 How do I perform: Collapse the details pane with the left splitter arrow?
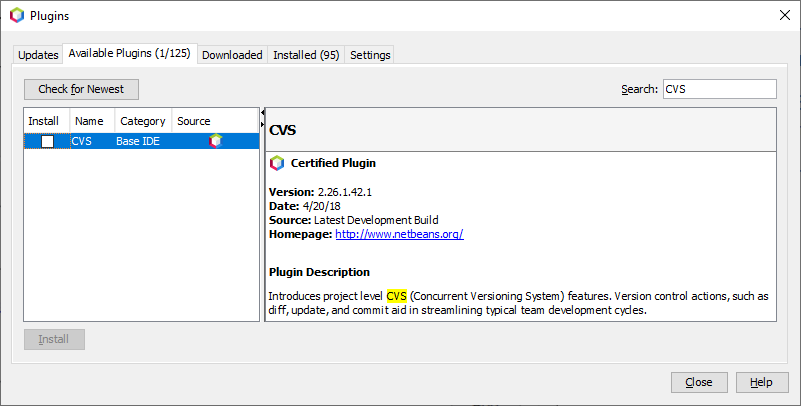[x=263, y=112]
